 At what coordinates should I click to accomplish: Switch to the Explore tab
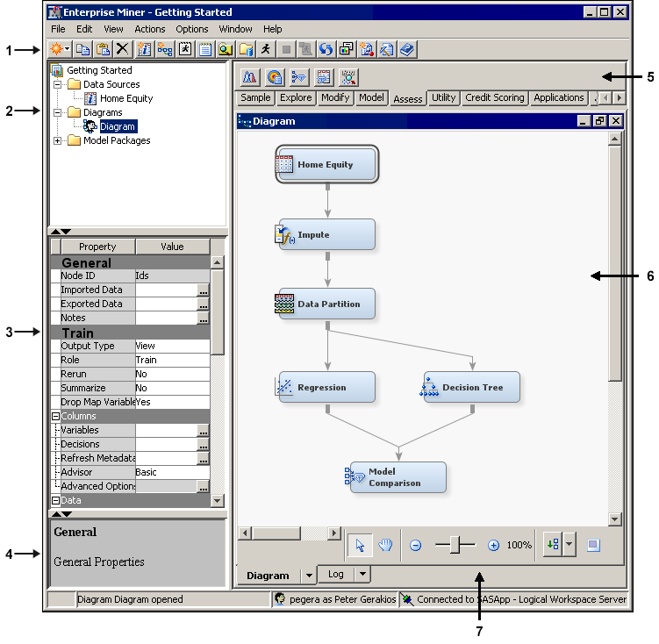296,97
